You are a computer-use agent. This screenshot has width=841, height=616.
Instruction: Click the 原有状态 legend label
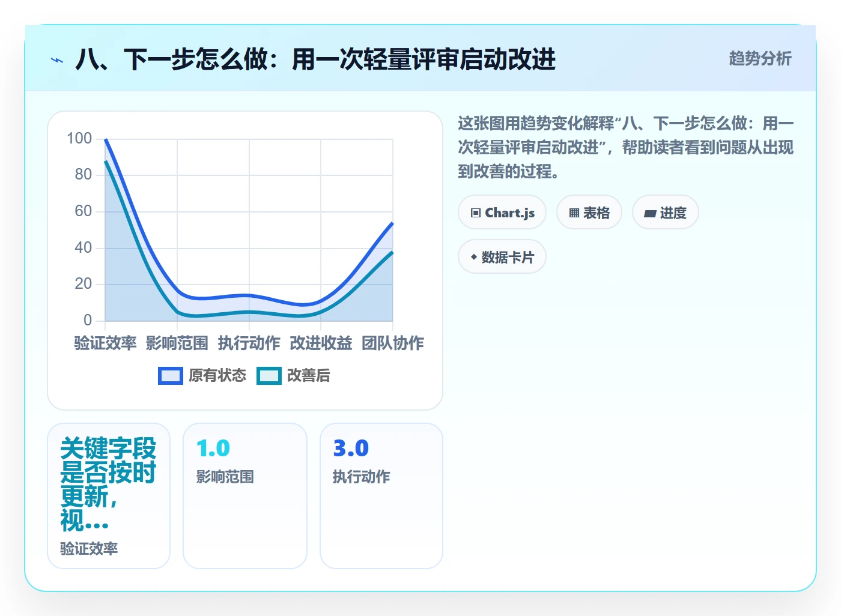coord(217,376)
